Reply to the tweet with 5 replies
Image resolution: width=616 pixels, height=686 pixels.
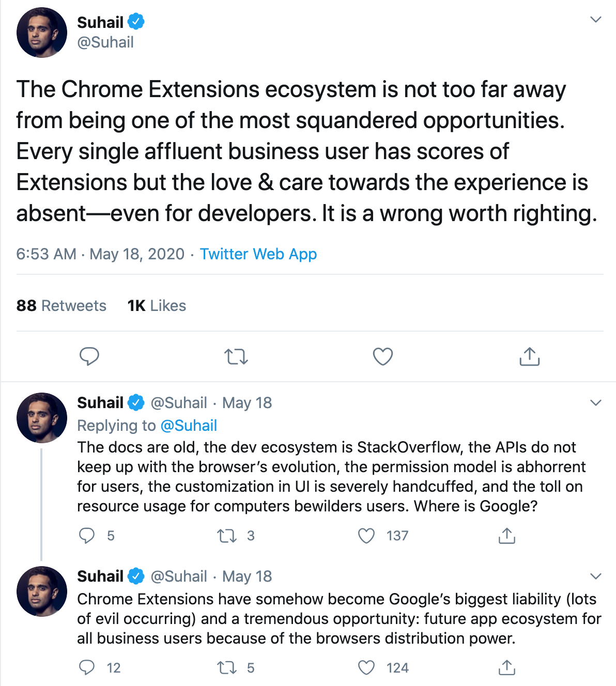click(x=87, y=536)
